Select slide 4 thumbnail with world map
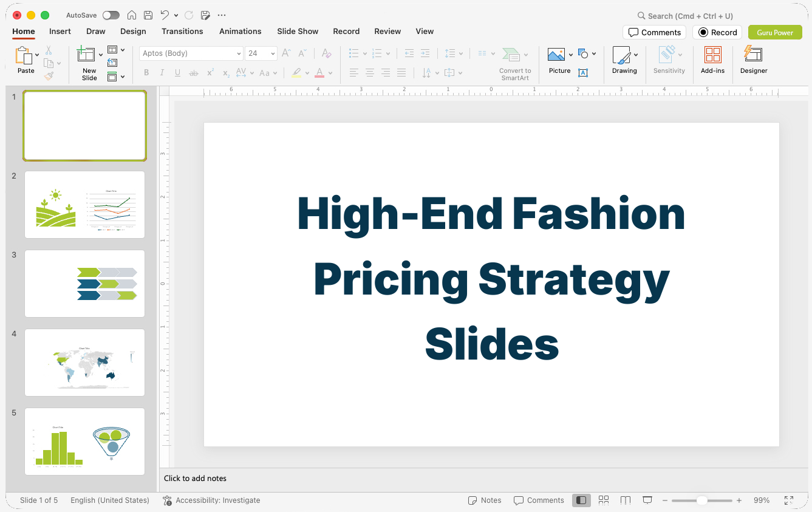 pyautogui.click(x=85, y=363)
